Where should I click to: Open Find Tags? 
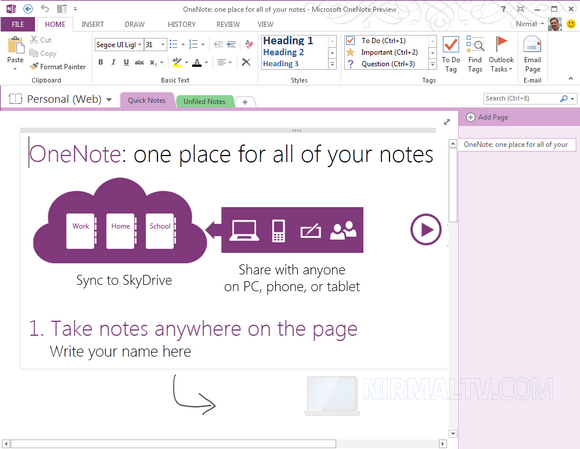click(x=475, y=54)
